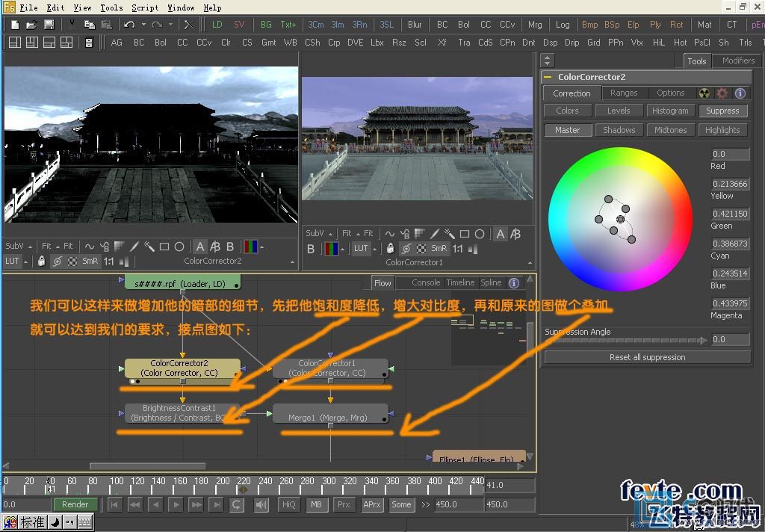Toggle SmR in the left viewer
The width and height of the screenshot is (765, 532).
coord(90,261)
